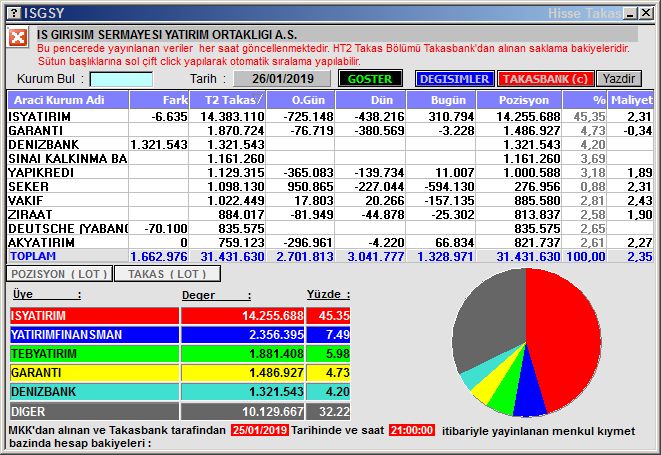Click the red X close icon beside company name
The width and height of the screenshot is (661, 455).
coord(18,37)
